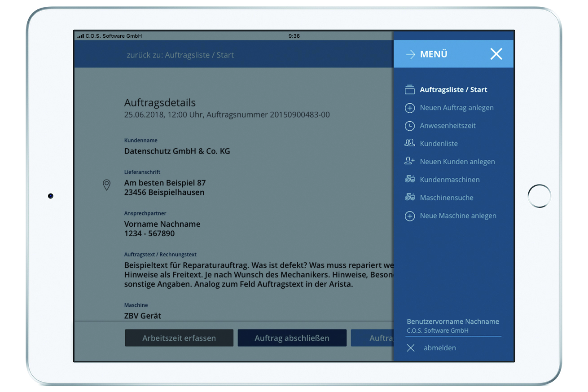The image size is (588, 392).
Task: Click the plus icon beside Neuen Auftrag anlegen
Action: pos(409,108)
